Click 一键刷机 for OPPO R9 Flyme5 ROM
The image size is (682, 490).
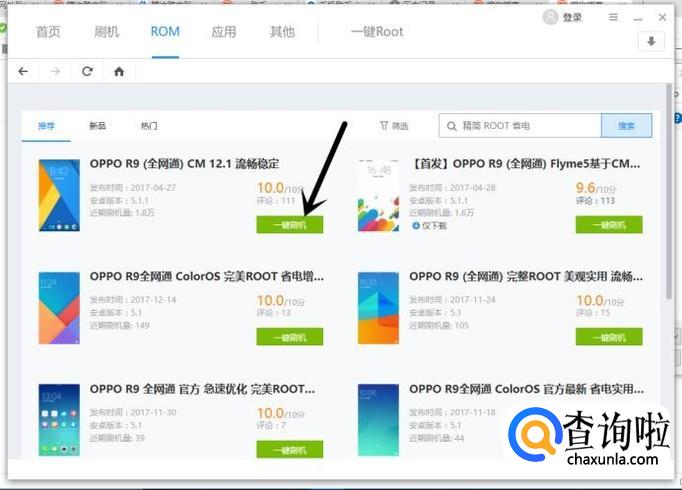[609, 225]
